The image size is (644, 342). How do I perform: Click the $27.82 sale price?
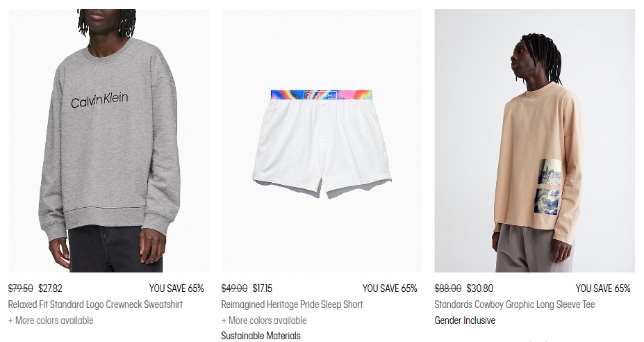(x=50, y=288)
